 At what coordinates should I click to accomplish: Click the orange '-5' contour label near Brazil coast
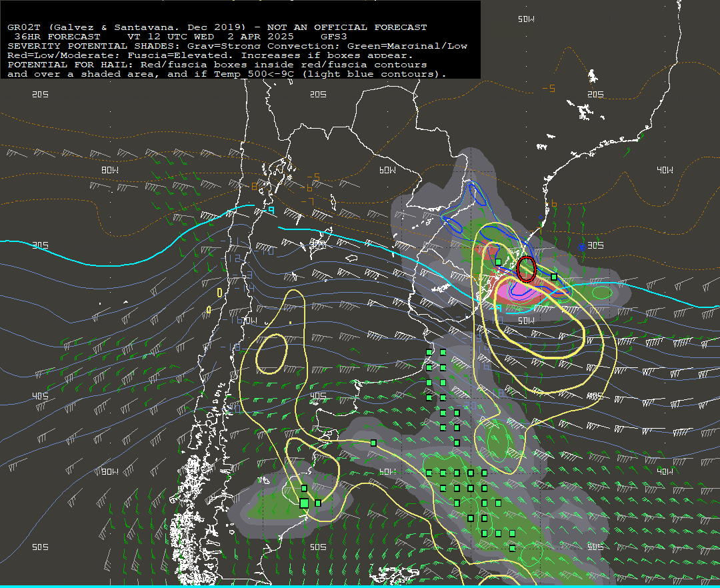click(549, 88)
